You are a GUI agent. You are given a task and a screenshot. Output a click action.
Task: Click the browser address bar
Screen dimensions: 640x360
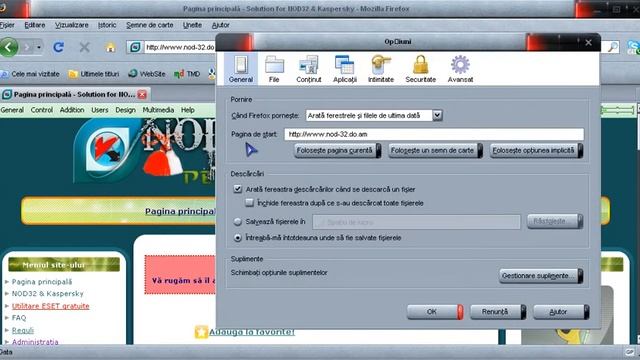point(180,47)
